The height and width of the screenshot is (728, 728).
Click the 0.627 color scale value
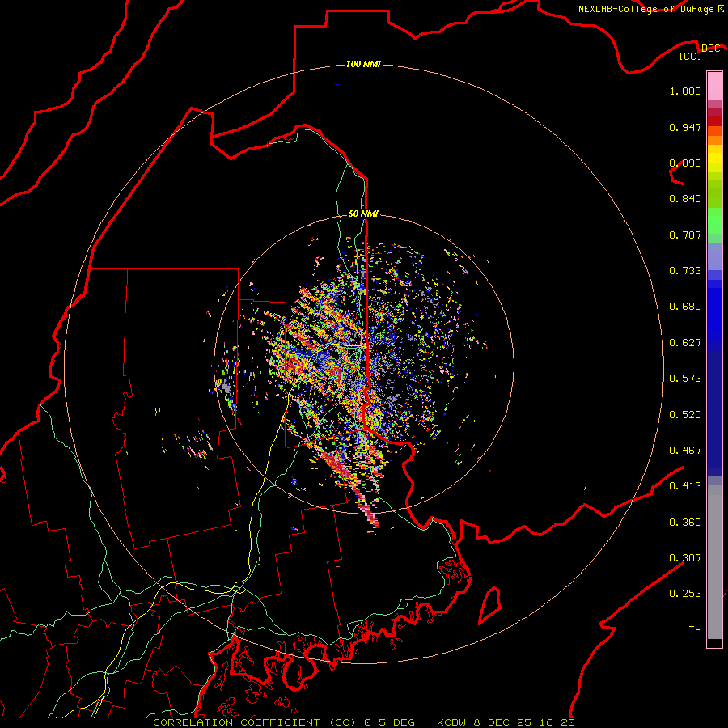tap(685, 343)
